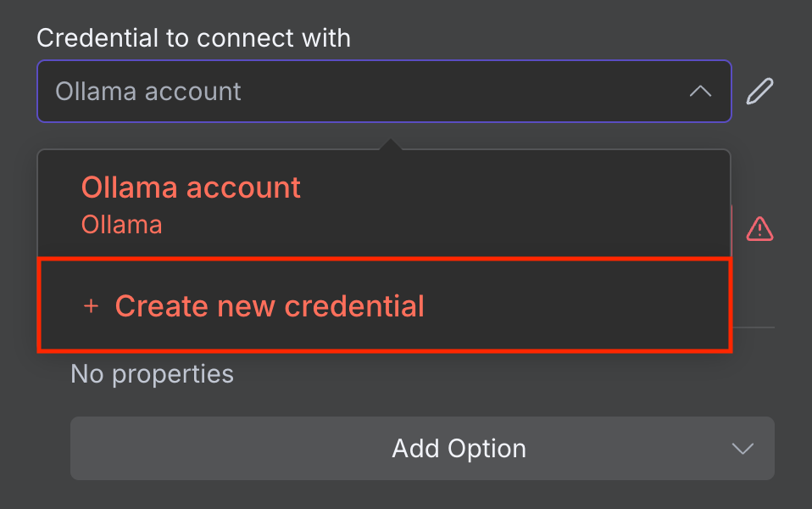Collapse the credential dropdown with the up chevron
812x509 pixels.
pos(700,90)
